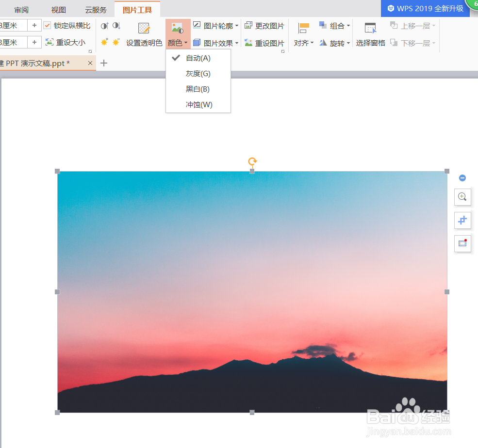The image size is (478, 448).
Task: Open the picture format dialog launcher
Action: (x=283, y=51)
